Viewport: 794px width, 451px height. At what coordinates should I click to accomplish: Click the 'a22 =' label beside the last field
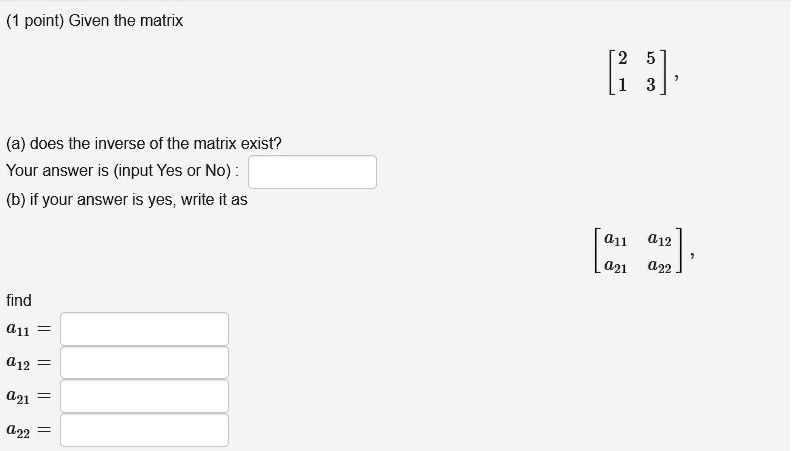tap(28, 431)
